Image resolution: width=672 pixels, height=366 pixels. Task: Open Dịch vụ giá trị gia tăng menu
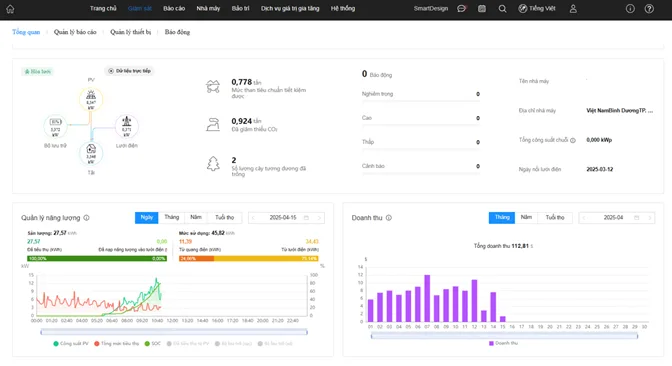[x=290, y=9]
